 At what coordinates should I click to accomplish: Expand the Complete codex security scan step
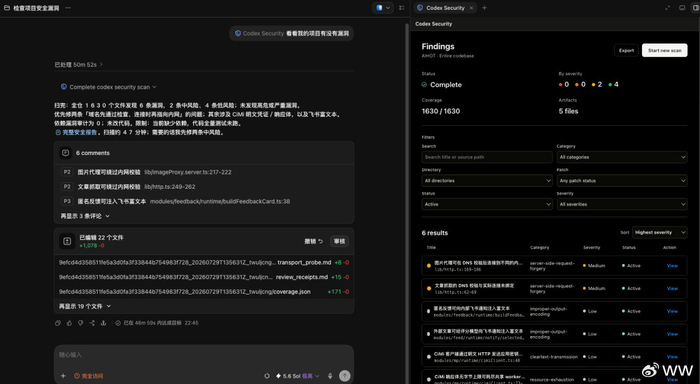click(109, 87)
